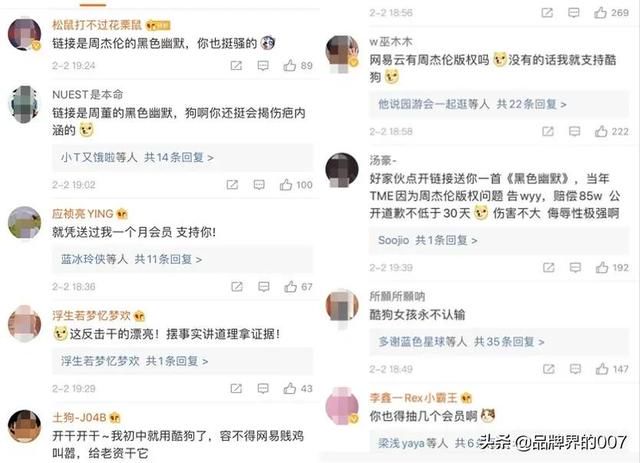Click the highlighted tab indicator at top
The height and width of the screenshot is (463, 640).
tap(93, 4)
